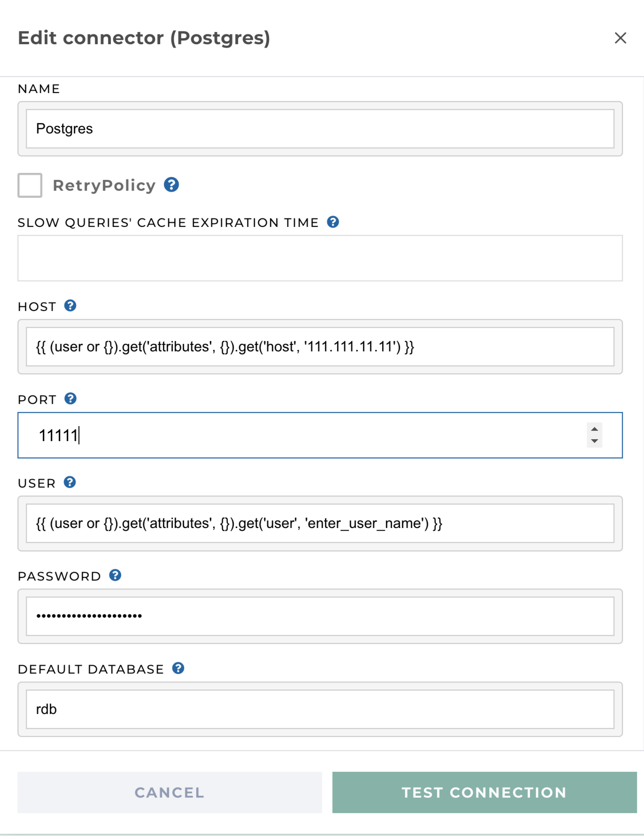Focus the User template input field
644x837 pixels.
(320, 523)
